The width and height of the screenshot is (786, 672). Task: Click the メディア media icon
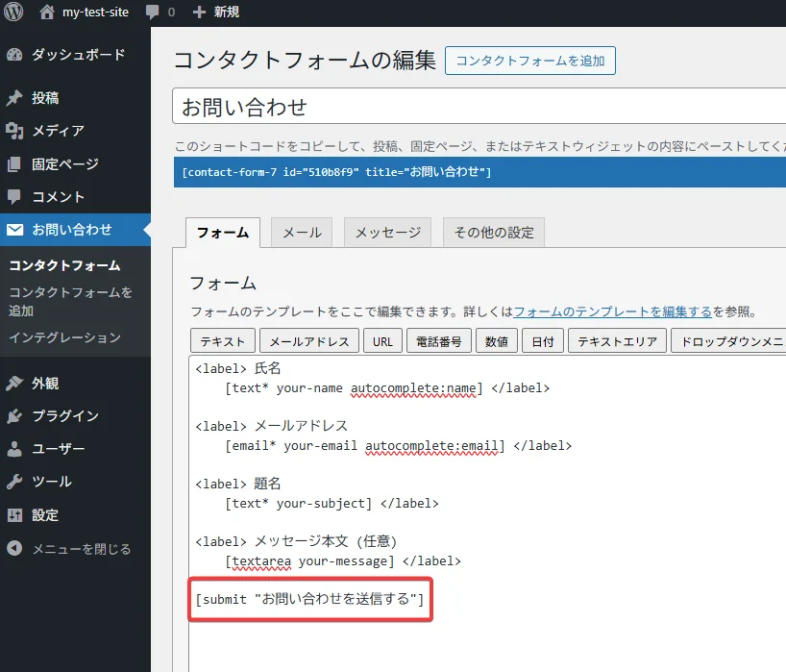14,131
